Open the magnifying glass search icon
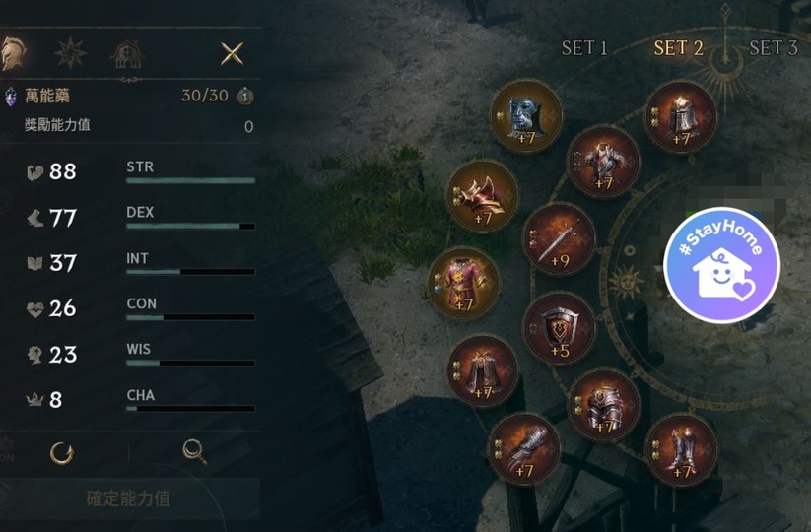This screenshot has height=532, width=811. [195, 452]
